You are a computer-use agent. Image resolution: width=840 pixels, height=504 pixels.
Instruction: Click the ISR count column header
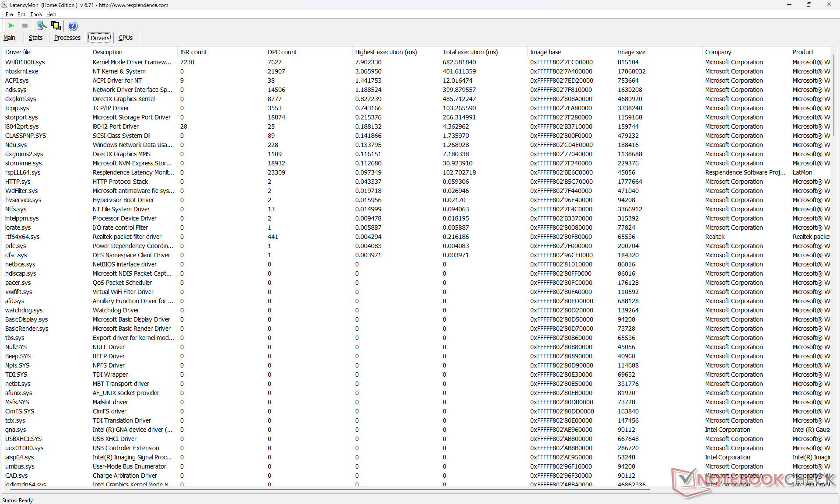coord(193,52)
